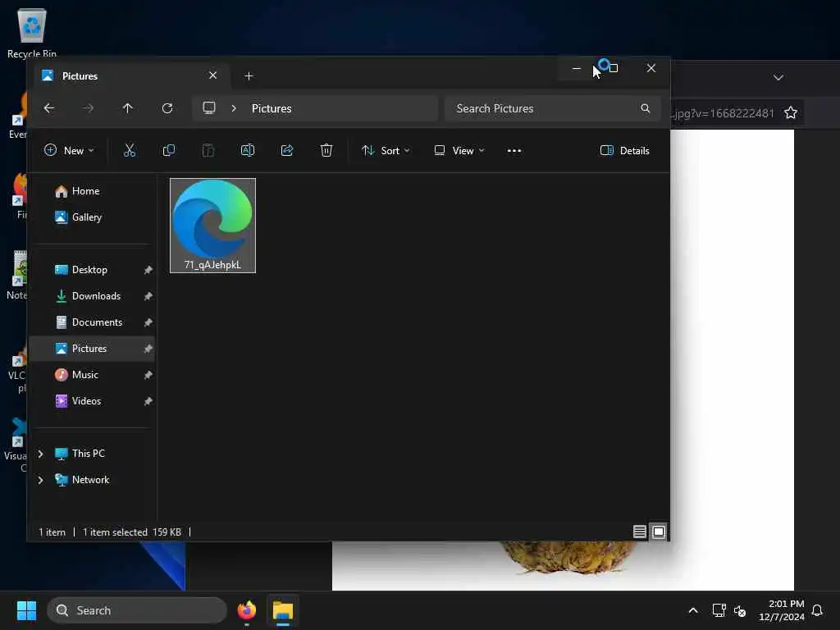Image resolution: width=840 pixels, height=630 pixels.
Task: Click the Share icon in toolbar
Action: click(287, 151)
